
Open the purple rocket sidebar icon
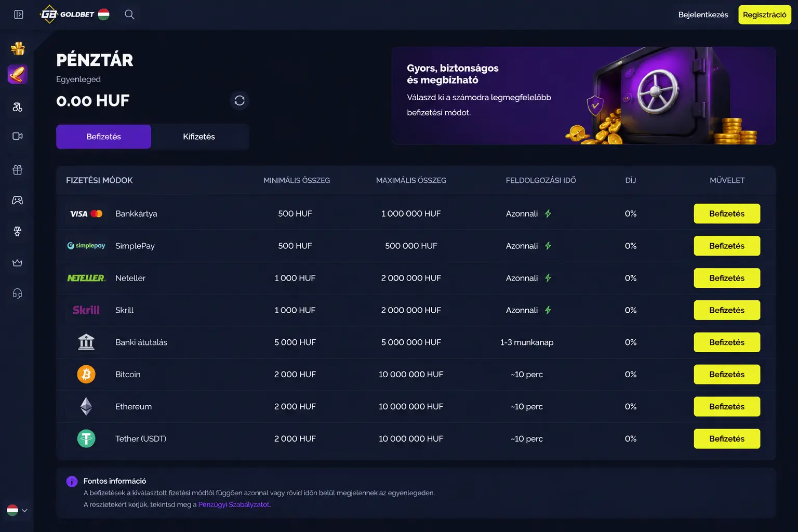coord(18,74)
